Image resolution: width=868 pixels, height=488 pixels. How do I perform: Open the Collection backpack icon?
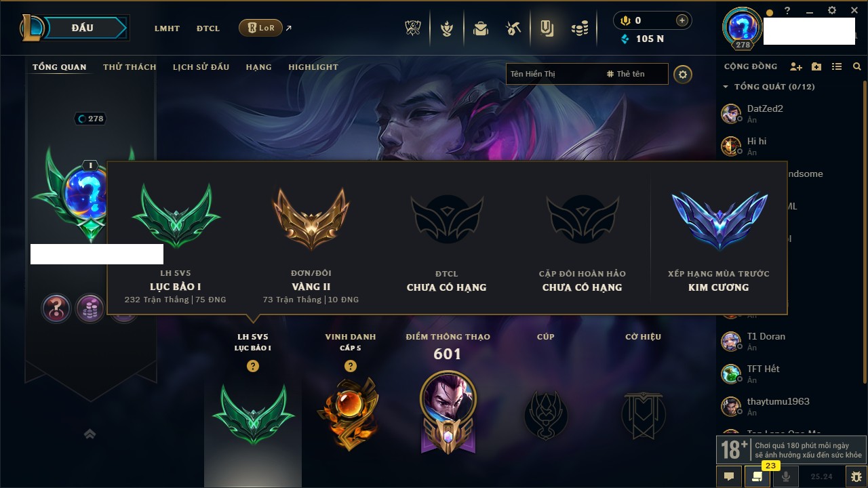click(481, 28)
